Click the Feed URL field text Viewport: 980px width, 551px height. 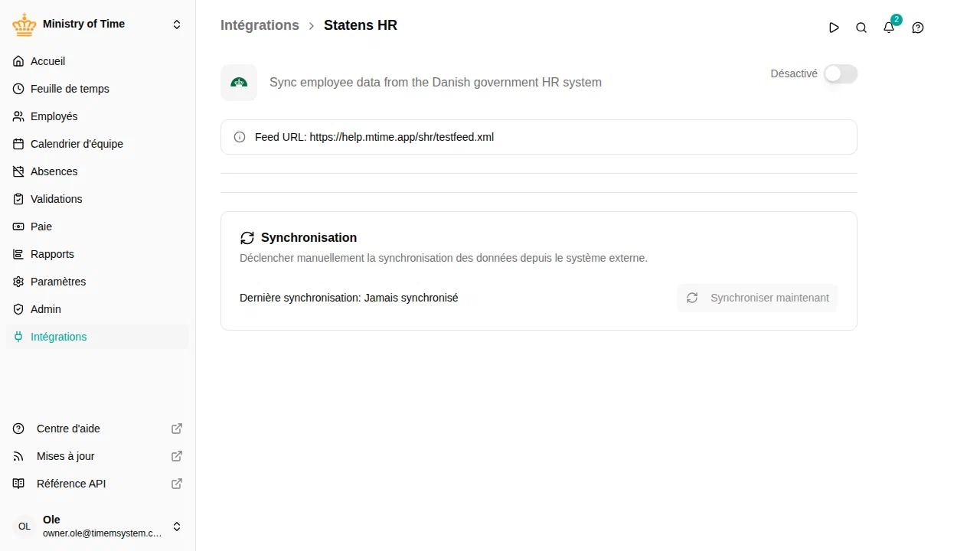tap(374, 137)
